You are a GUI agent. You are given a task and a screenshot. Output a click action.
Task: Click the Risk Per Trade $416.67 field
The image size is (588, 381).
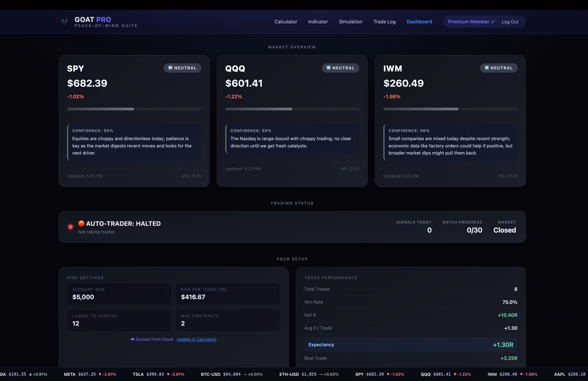coord(228,294)
